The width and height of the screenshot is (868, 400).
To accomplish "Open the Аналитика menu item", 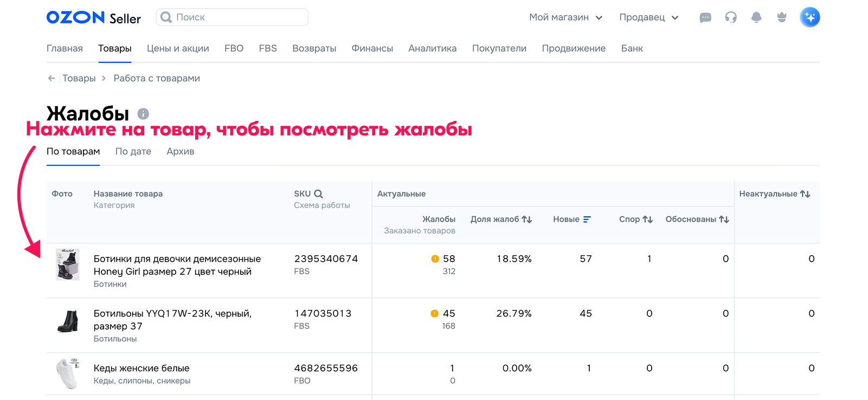I will click(433, 49).
